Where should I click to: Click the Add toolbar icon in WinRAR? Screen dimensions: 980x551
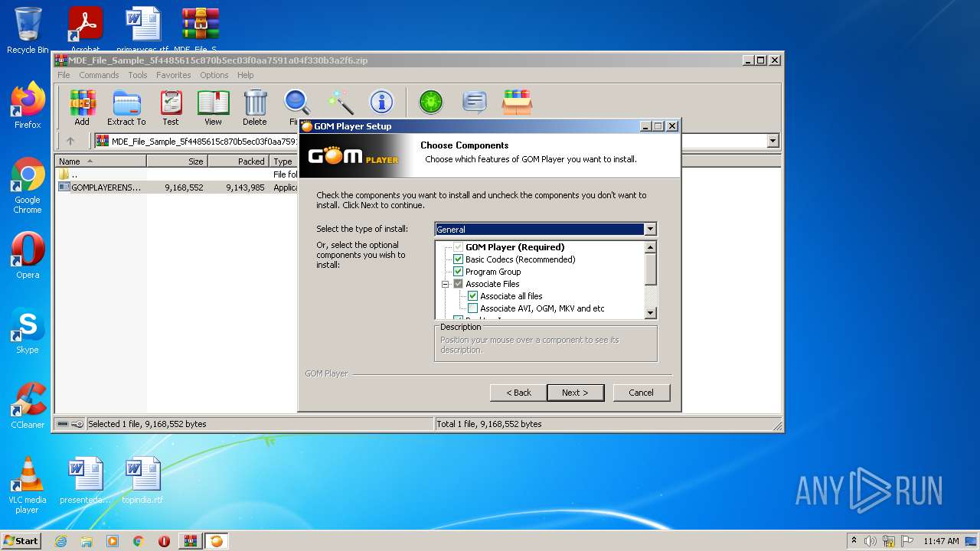[82, 107]
